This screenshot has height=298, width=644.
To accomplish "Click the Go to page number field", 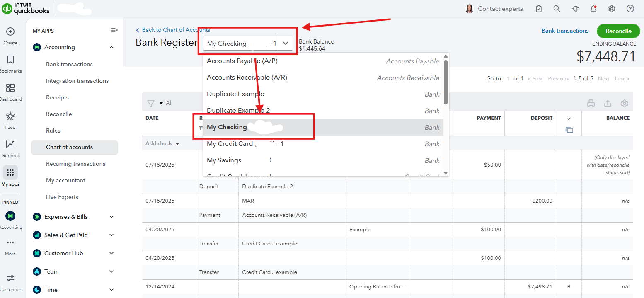I will 508,79.
